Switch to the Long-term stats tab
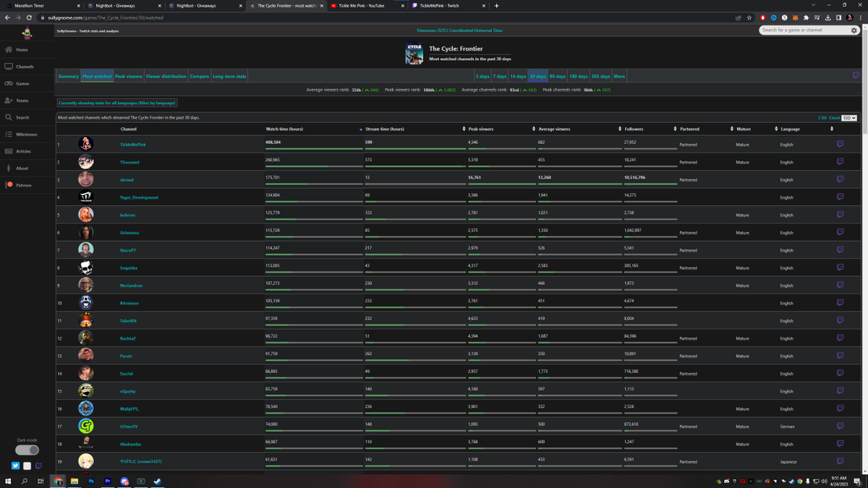This screenshot has width=868, height=488. tap(229, 76)
